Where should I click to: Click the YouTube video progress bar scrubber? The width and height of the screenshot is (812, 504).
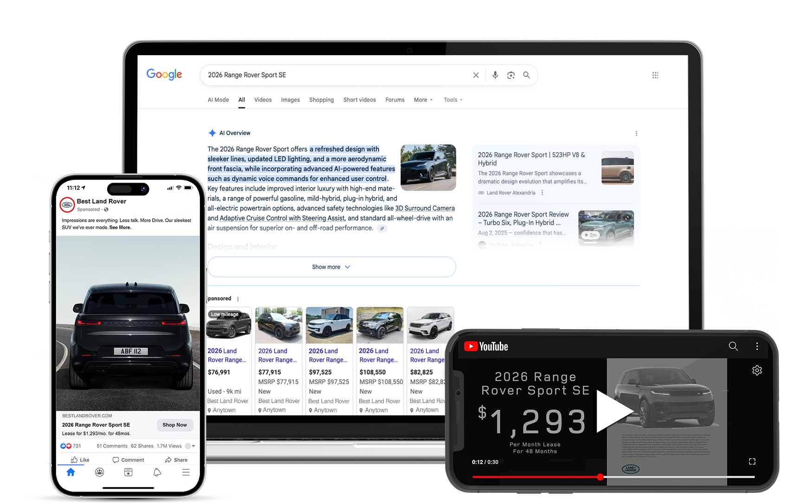click(x=600, y=477)
